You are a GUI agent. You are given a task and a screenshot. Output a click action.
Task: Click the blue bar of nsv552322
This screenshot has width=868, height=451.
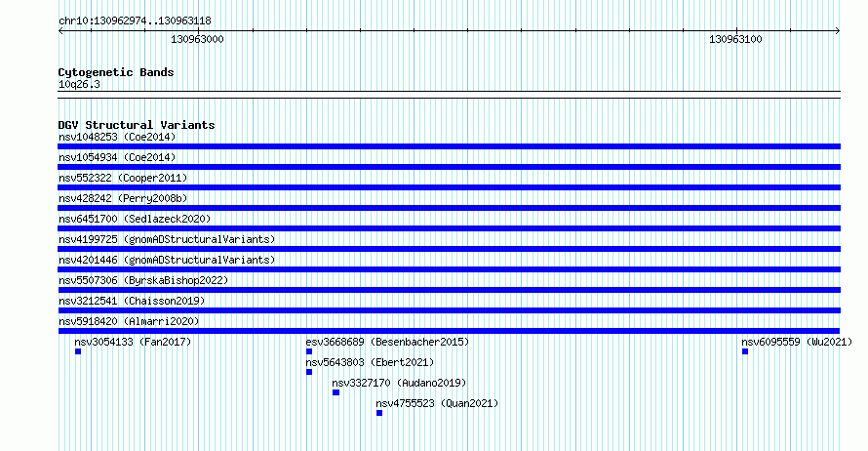point(449,187)
